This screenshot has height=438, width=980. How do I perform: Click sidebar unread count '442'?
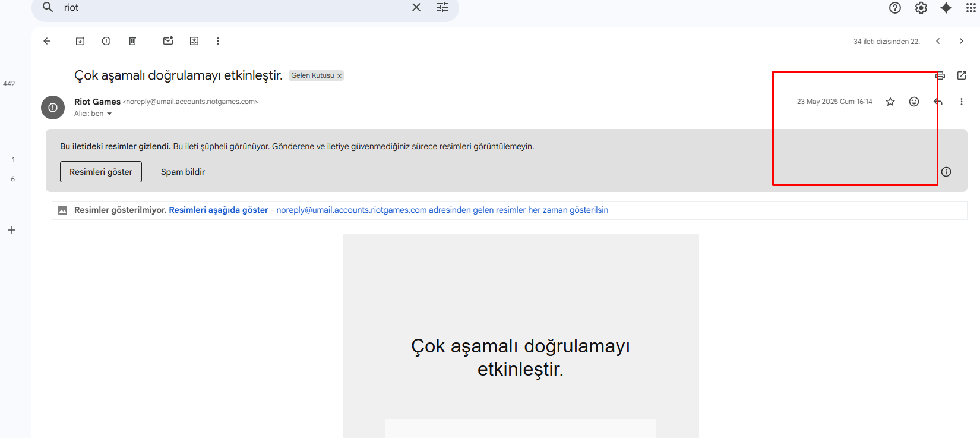pyautogui.click(x=9, y=84)
